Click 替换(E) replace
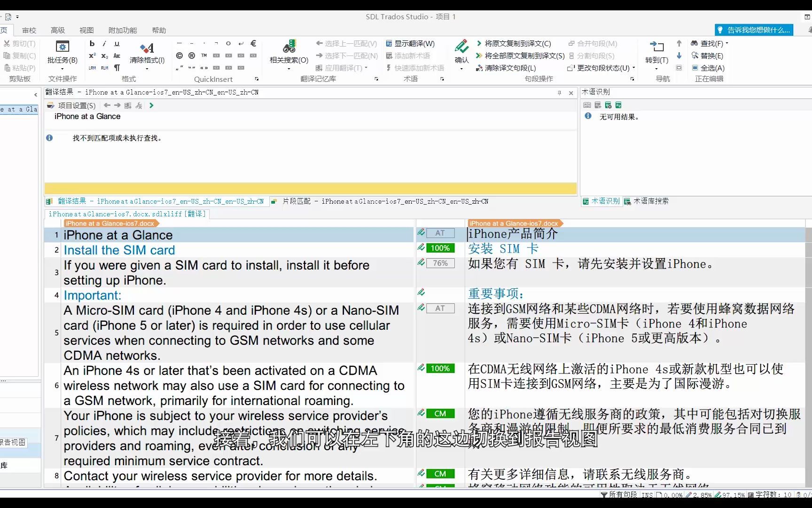 click(707, 56)
